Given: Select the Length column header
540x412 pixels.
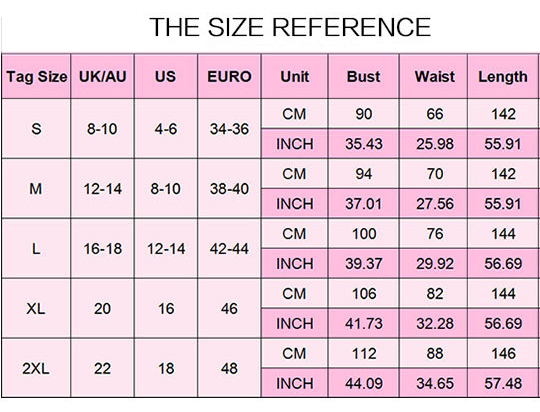Looking at the screenshot, I should click(502, 76).
